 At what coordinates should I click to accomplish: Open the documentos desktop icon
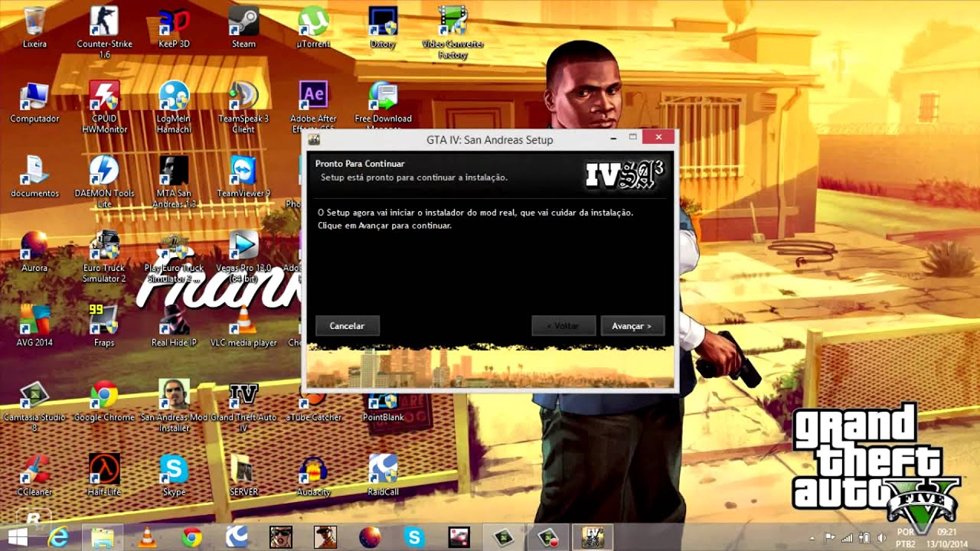point(34,178)
